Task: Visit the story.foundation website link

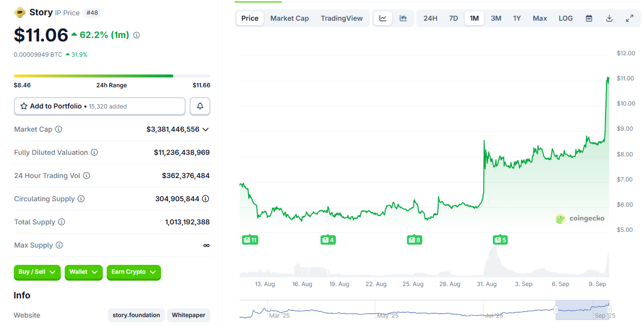Action: coord(136,315)
